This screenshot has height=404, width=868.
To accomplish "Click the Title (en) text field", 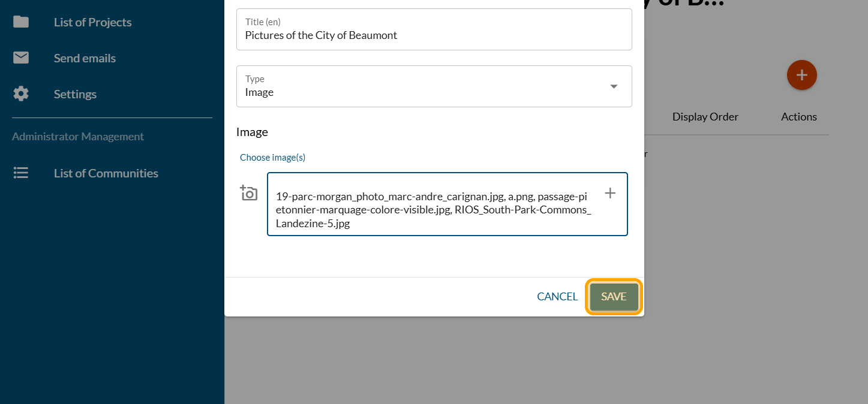I will pyautogui.click(x=434, y=35).
